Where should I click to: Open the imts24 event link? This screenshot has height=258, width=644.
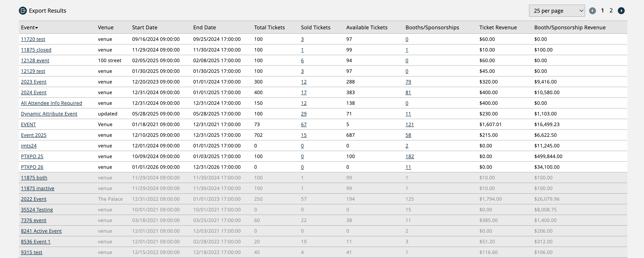29,146
